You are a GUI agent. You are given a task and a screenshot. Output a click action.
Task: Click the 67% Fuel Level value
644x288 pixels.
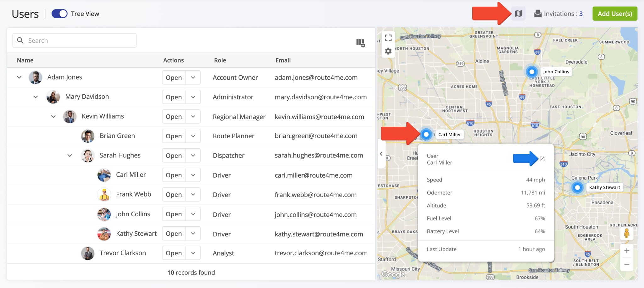(540, 219)
